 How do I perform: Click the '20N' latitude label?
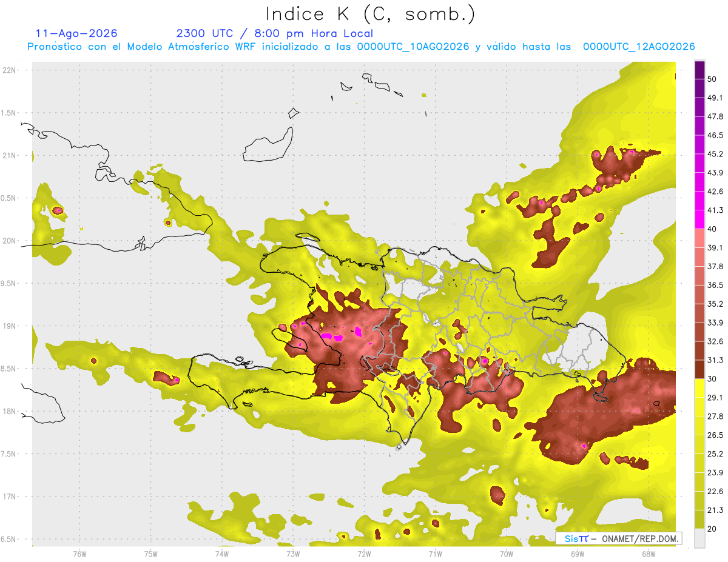point(9,241)
